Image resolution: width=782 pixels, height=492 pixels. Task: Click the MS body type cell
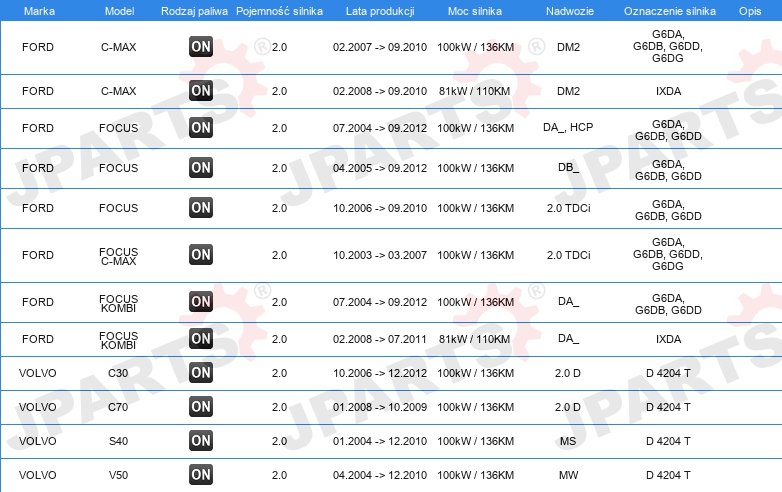(x=568, y=441)
